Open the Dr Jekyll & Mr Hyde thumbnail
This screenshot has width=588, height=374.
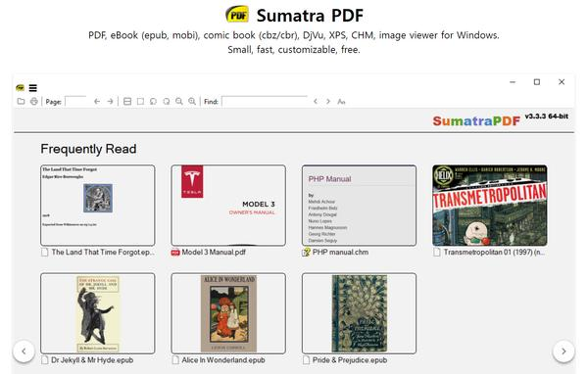[97, 313]
